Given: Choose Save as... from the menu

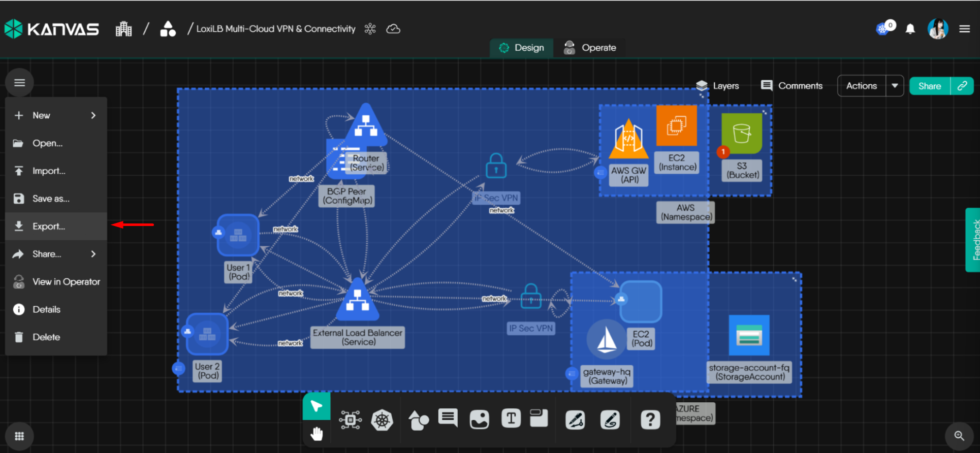Looking at the screenshot, I should click(56, 199).
